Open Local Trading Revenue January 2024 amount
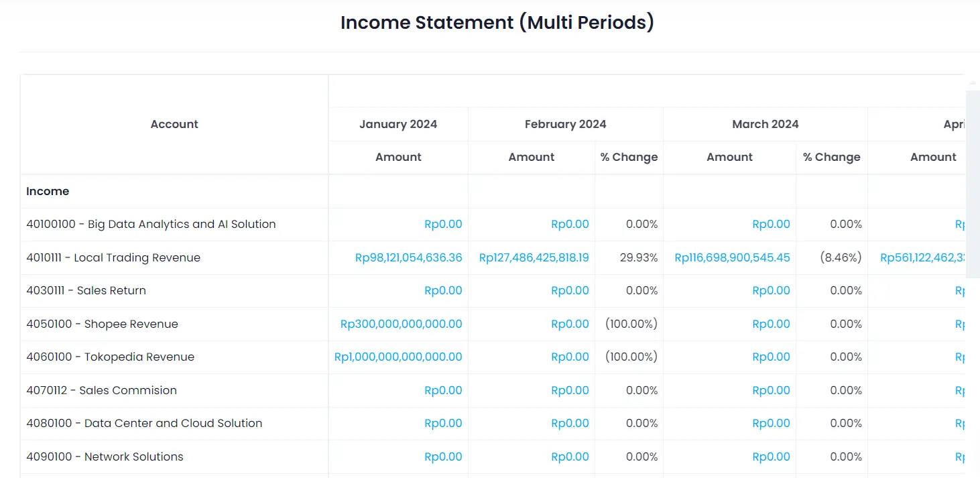Screen dimensions: 980x478 408,257
